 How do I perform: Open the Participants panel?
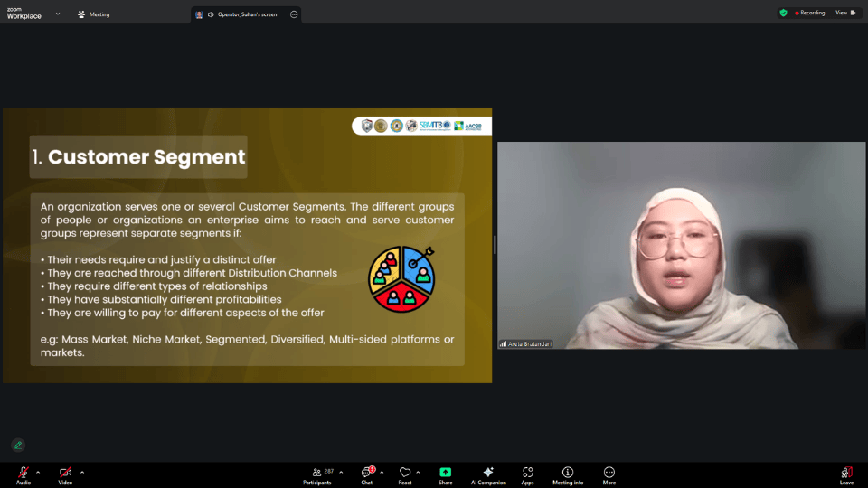point(316,473)
